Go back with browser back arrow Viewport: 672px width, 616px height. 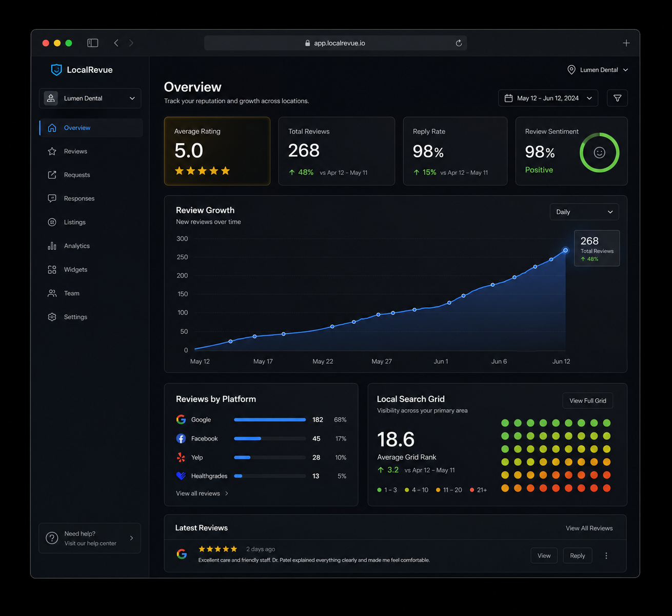tap(116, 43)
